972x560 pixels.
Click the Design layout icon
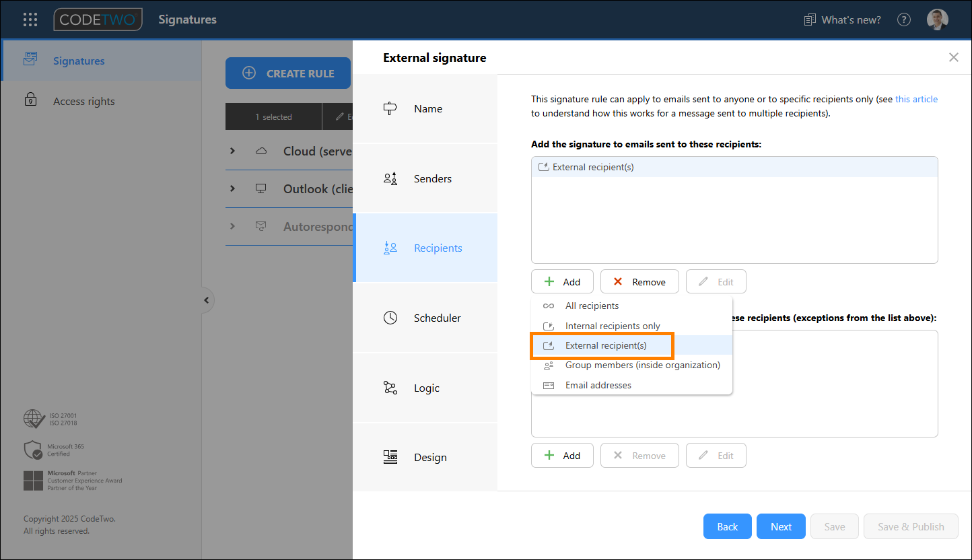[x=390, y=457]
